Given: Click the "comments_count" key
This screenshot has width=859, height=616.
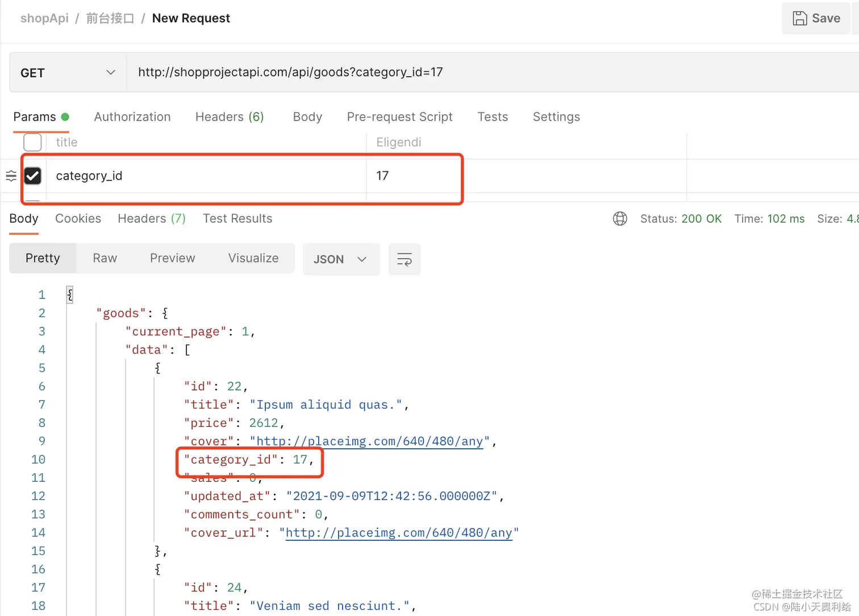Looking at the screenshot, I should point(241,515).
